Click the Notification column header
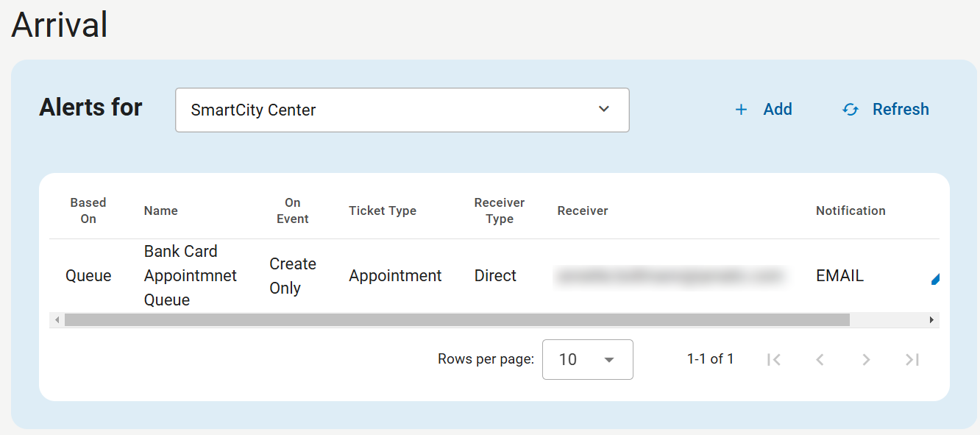Screen dimensions: 980x435 click(851, 211)
